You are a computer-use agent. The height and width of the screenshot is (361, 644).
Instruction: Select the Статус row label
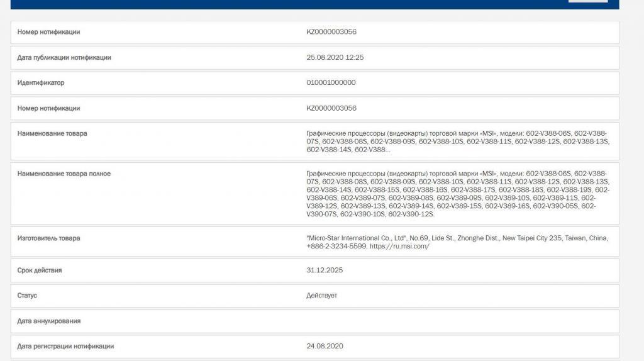pos(27,296)
